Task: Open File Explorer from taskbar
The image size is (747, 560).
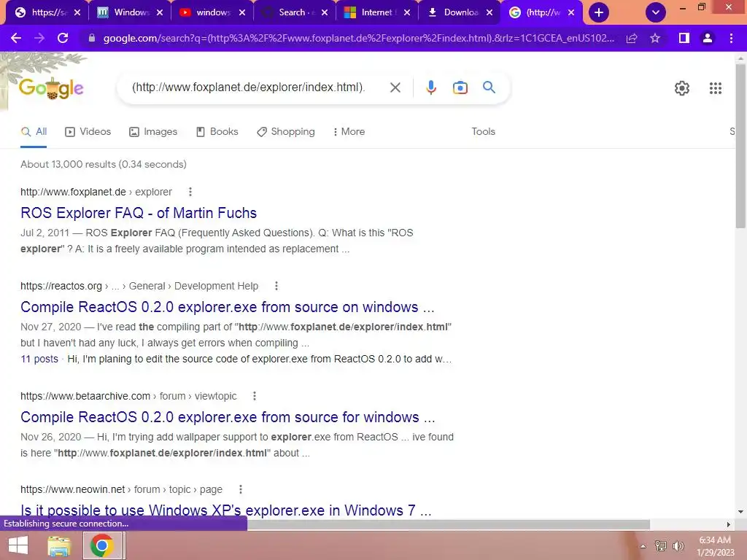Action: (59, 545)
